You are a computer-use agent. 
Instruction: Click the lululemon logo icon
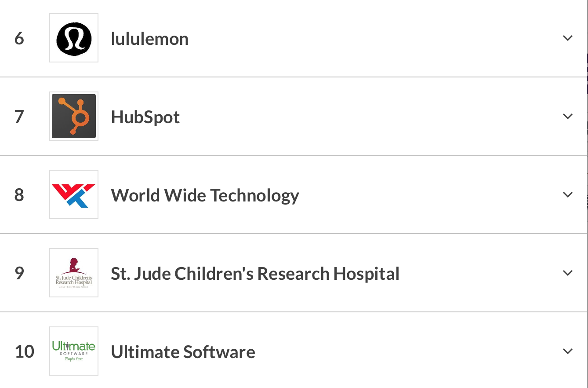(74, 38)
